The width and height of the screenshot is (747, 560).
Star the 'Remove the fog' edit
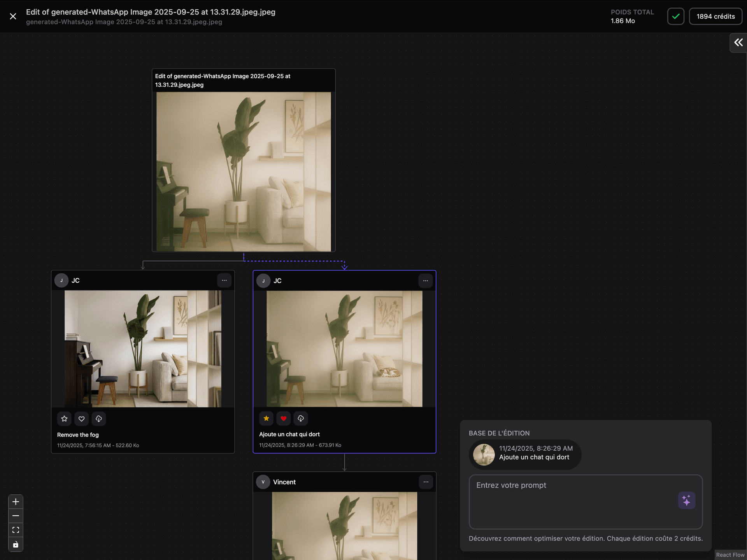pos(65,419)
